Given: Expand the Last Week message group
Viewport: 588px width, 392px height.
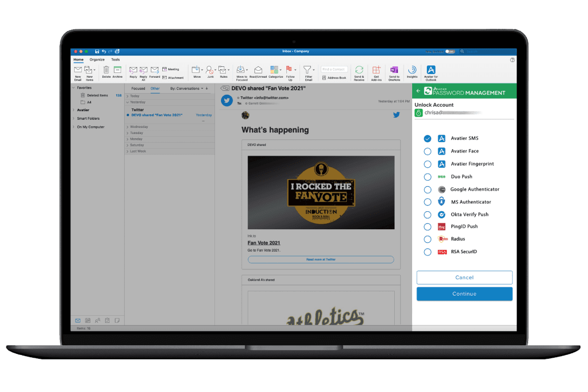Looking at the screenshot, I should click(x=127, y=151).
